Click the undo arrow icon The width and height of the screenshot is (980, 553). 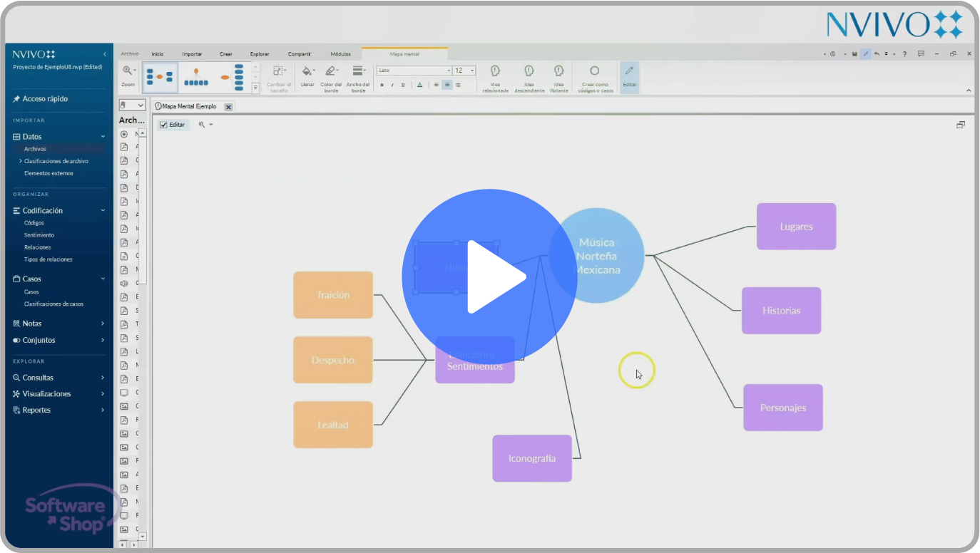877,53
